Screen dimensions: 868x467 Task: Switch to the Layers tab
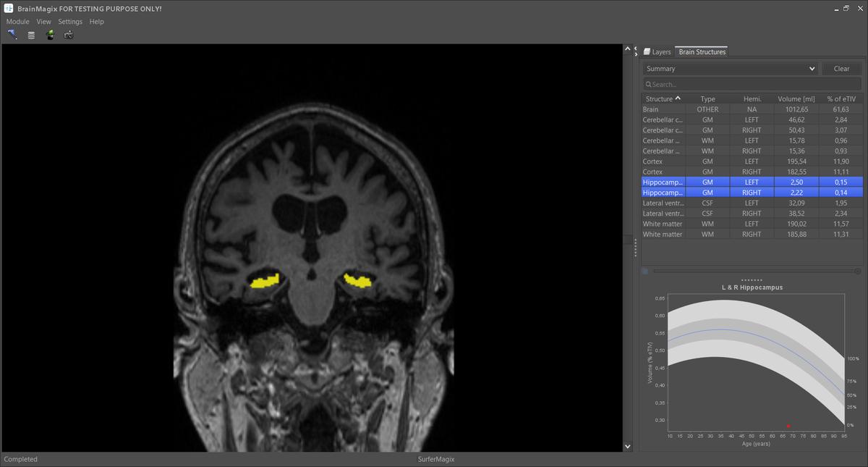click(658, 52)
